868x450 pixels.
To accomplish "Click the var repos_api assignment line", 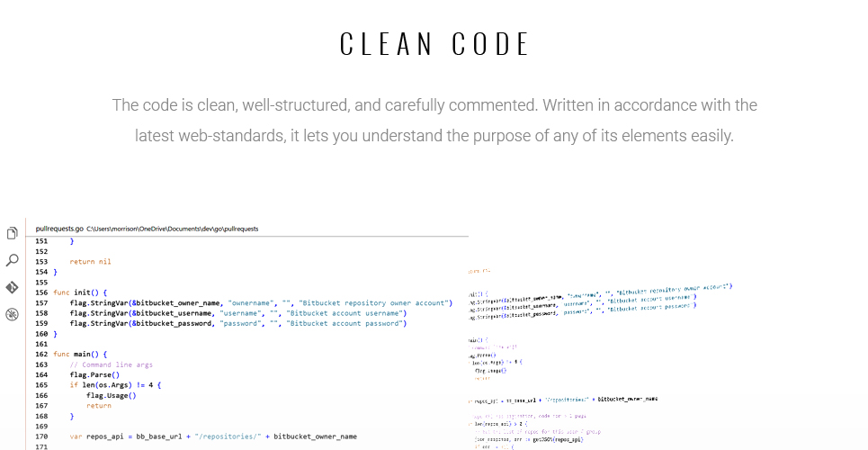I will [x=213, y=436].
